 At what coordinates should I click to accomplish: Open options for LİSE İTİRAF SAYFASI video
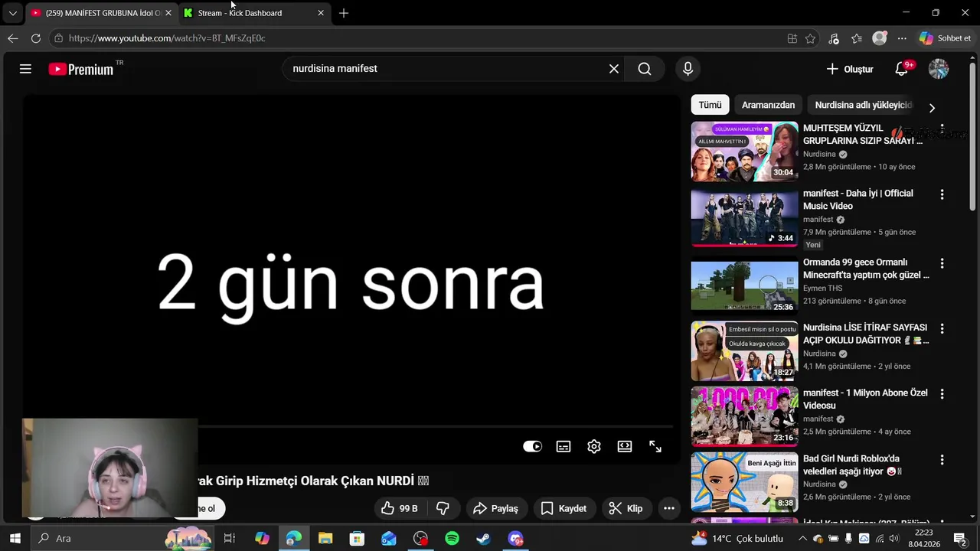click(x=942, y=328)
